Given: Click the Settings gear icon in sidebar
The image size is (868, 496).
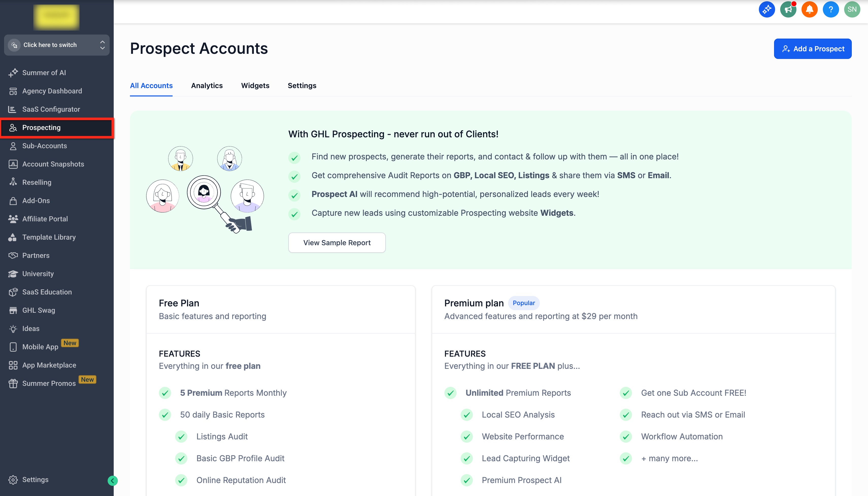Looking at the screenshot, I should [13, 480].
